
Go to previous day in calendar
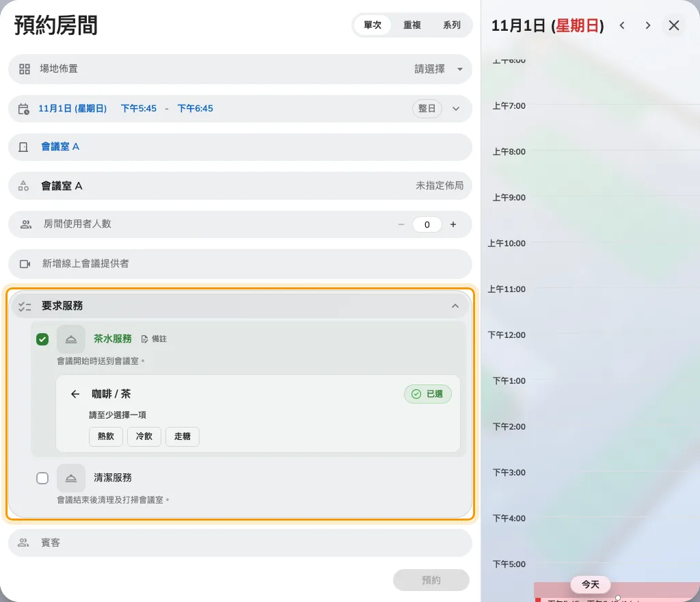[x=622, y=25]
